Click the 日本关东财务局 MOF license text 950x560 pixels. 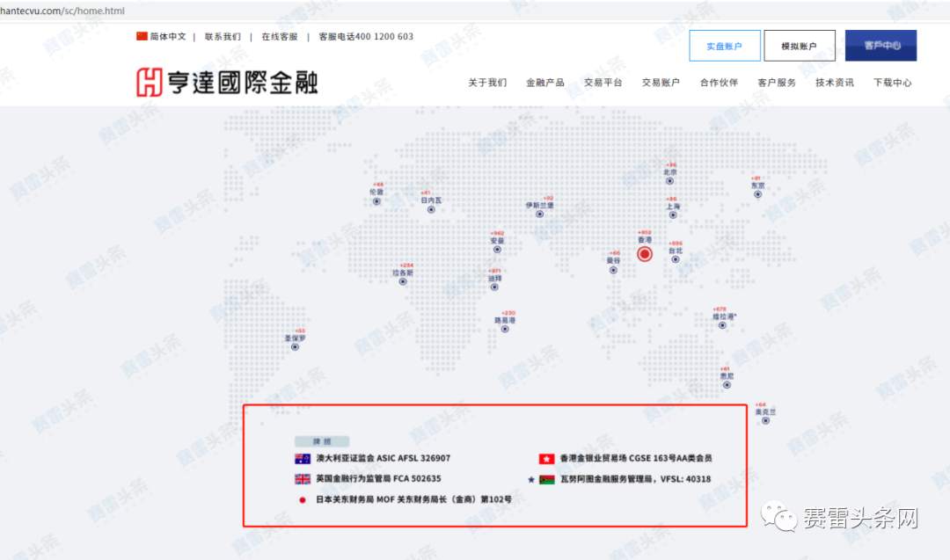tap(413, 499)
